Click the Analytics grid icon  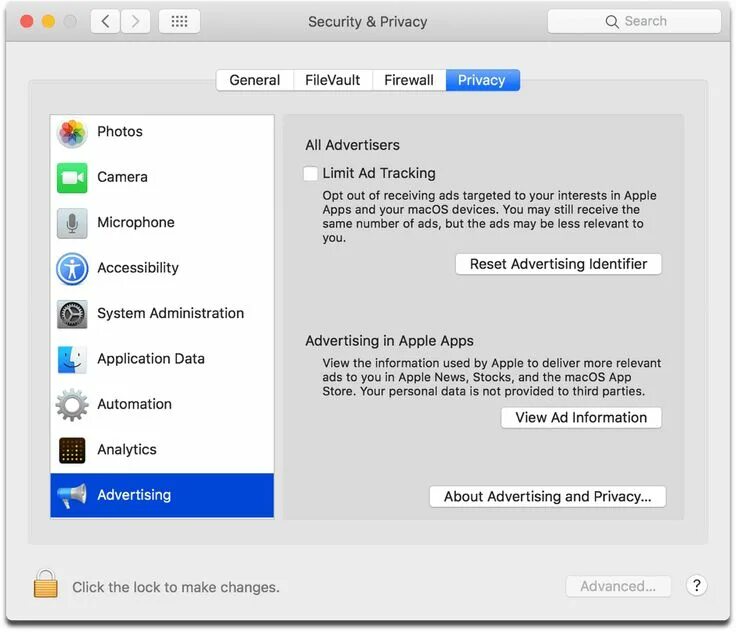72,450
